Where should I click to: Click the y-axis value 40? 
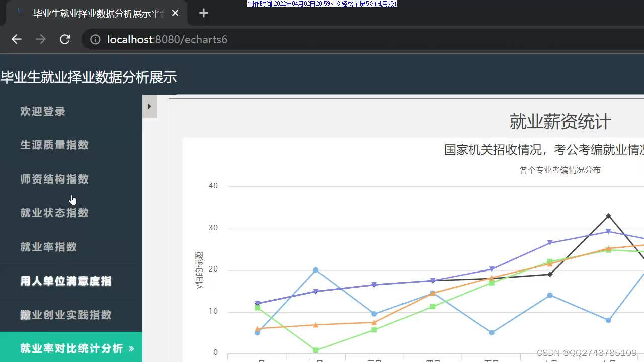[213, 186]
